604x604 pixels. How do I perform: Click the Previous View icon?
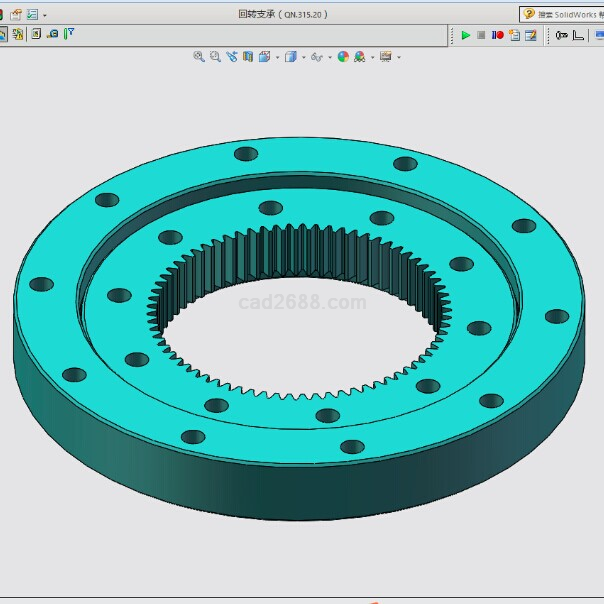coord(232,57)
